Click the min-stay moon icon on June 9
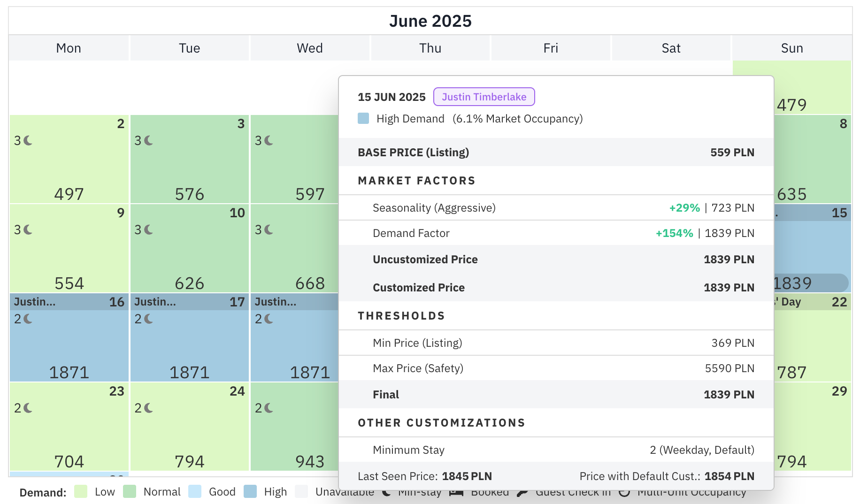The image size is (860, 504). (28, 229)
